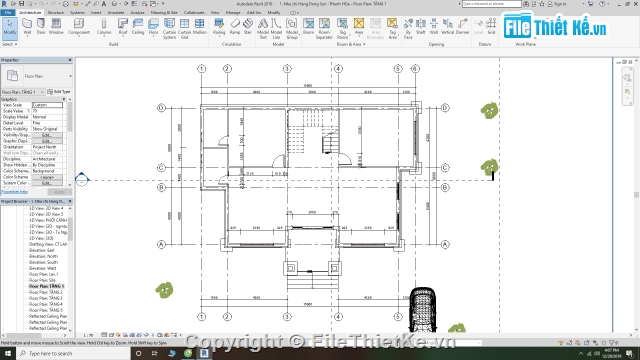Image resolution: width=640 pixels, height=360 pixels.
Task: Click the Revit icon in the taskbar
Action: point(204,353)
